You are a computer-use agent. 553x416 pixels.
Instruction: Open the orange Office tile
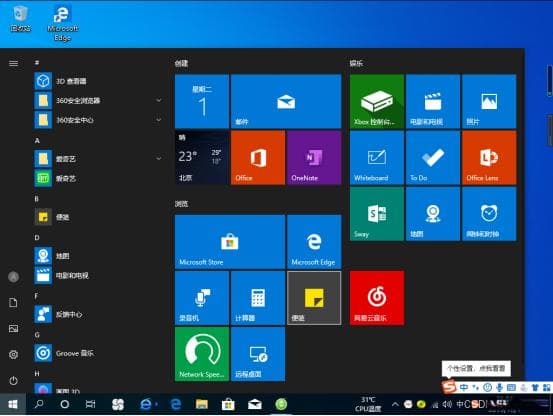258,158
